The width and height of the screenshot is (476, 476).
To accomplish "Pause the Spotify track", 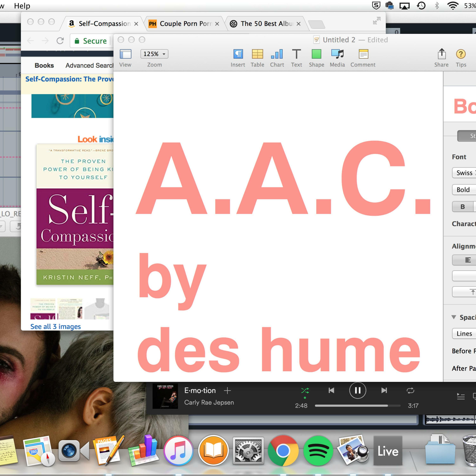I will (357, 390).
